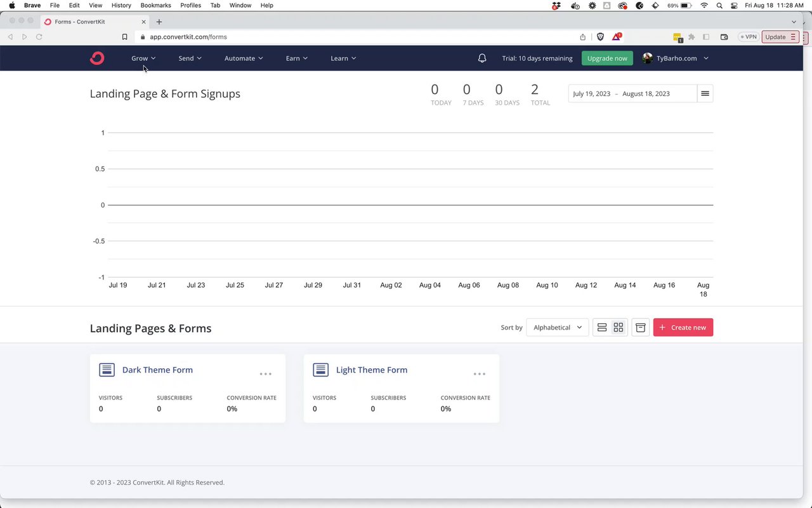The width and height of the screenshot is (812, 508).
Task: Click the Dark Theme Form icon
Action: pyautogui.click(x=107, y=370)
